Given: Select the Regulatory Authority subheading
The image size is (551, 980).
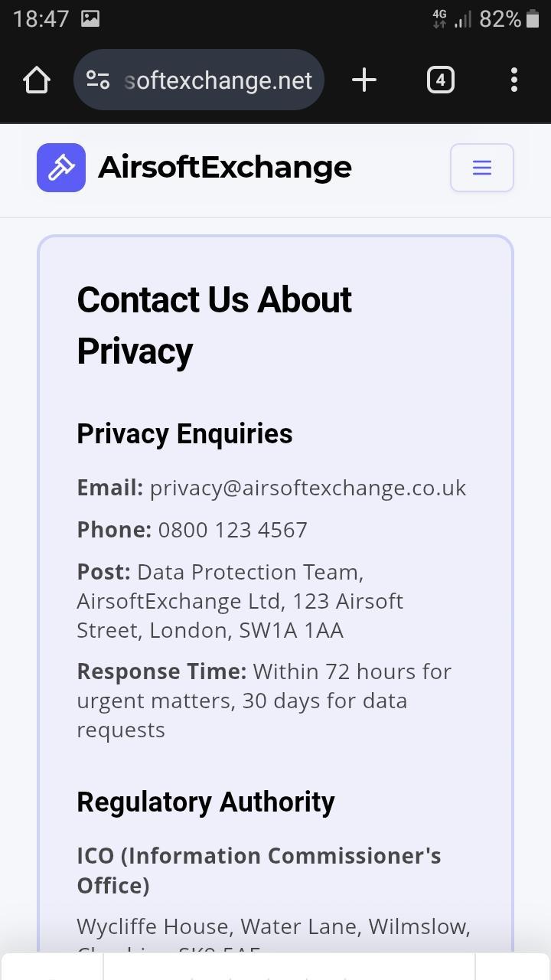Looking at the screenshot, I should coord(206,802).
